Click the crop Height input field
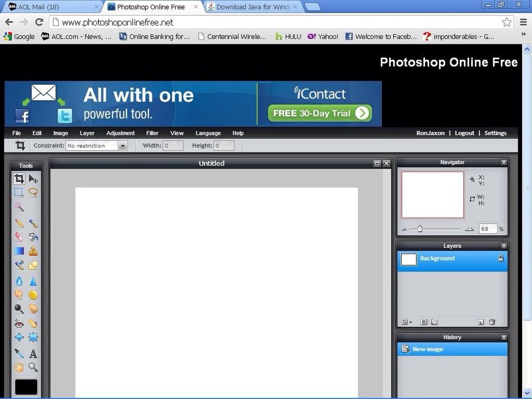The image size is (532, 399). click(224, 145)
